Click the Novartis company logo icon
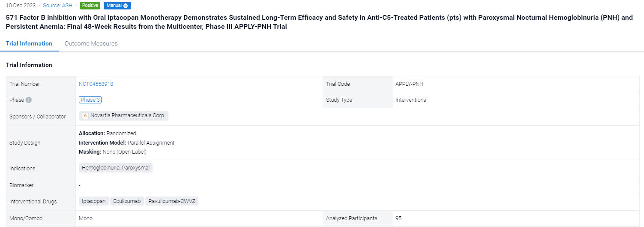644x227 pixels. pos(85,116)
